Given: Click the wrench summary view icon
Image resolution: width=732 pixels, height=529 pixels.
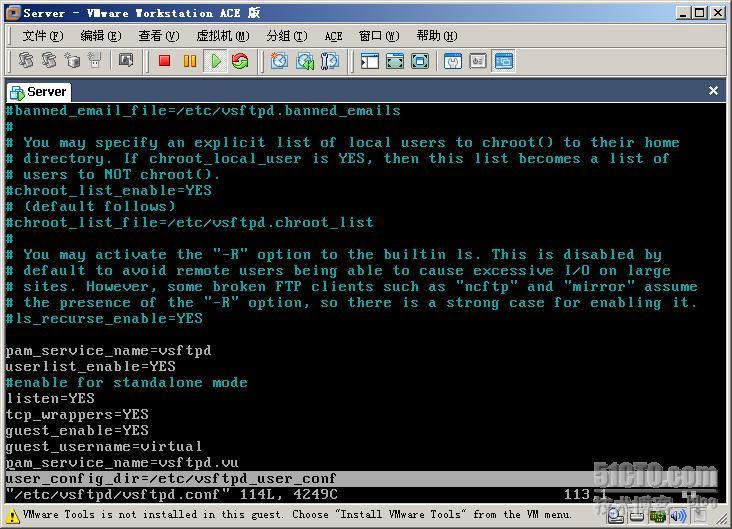Looking at the screenshot, I should (x=452, y=61).
